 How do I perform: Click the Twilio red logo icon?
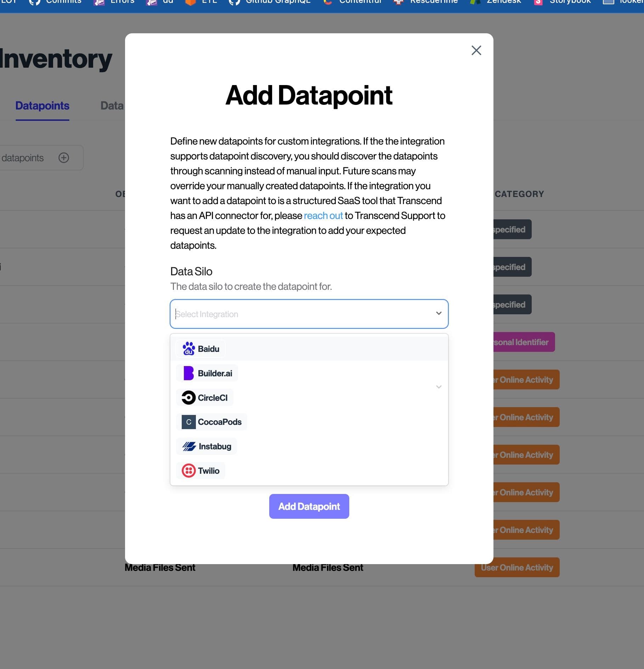(x=188, y=471)
